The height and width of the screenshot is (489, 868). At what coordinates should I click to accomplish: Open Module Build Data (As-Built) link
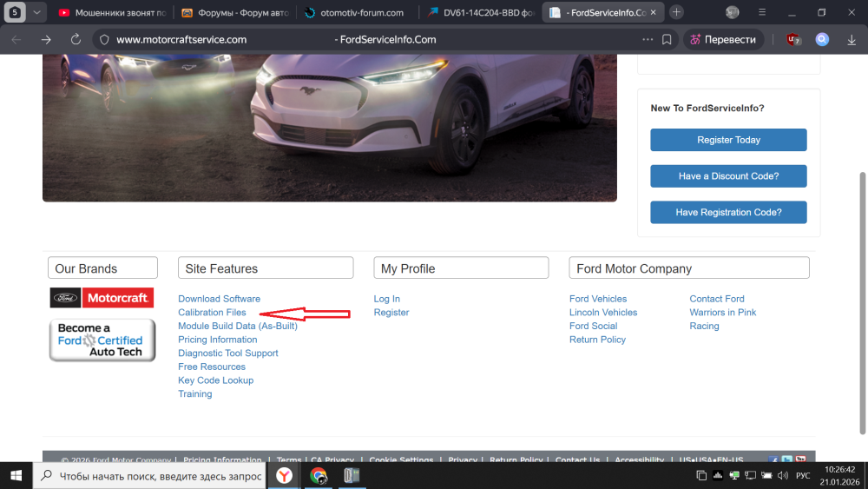tap(238, 326)
